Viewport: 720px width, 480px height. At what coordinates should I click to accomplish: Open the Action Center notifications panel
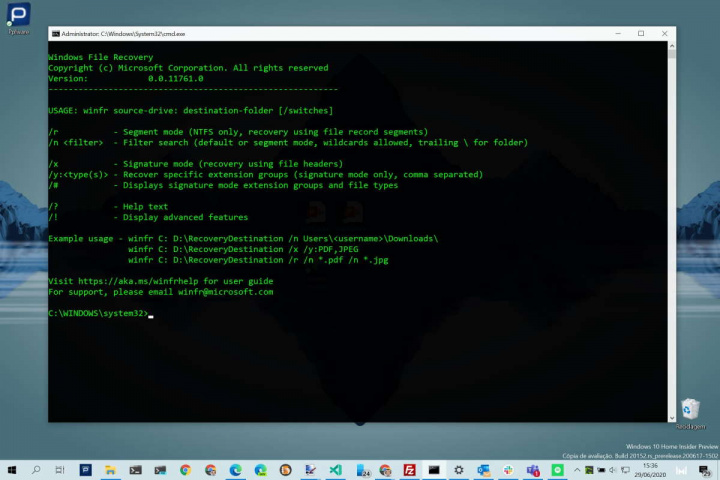(705, 470)
